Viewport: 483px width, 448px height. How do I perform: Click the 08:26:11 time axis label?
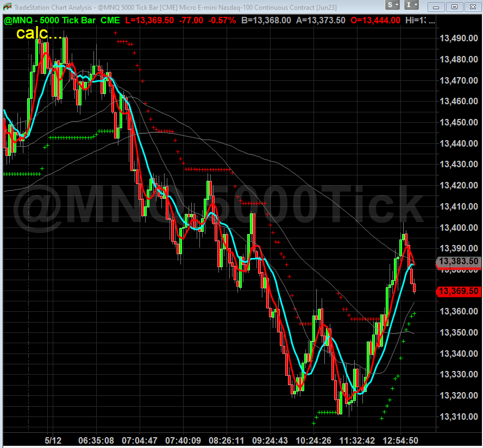(227, 440)
